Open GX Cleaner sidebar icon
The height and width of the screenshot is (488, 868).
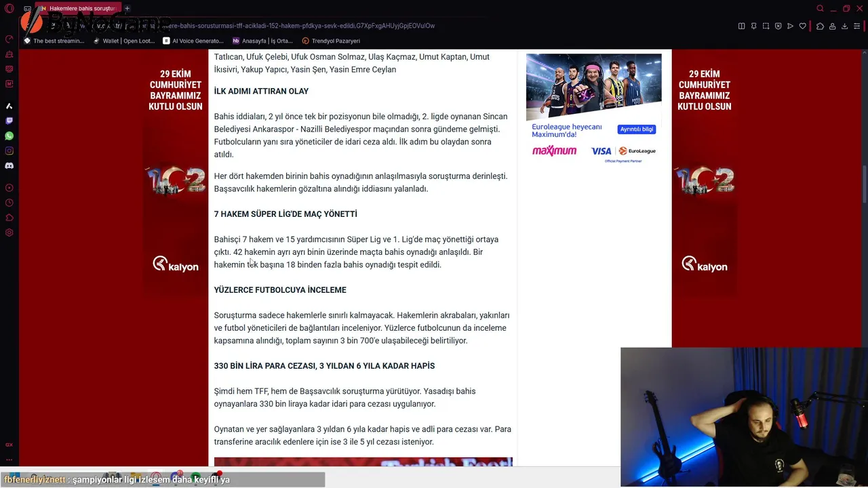pos(9,54)
